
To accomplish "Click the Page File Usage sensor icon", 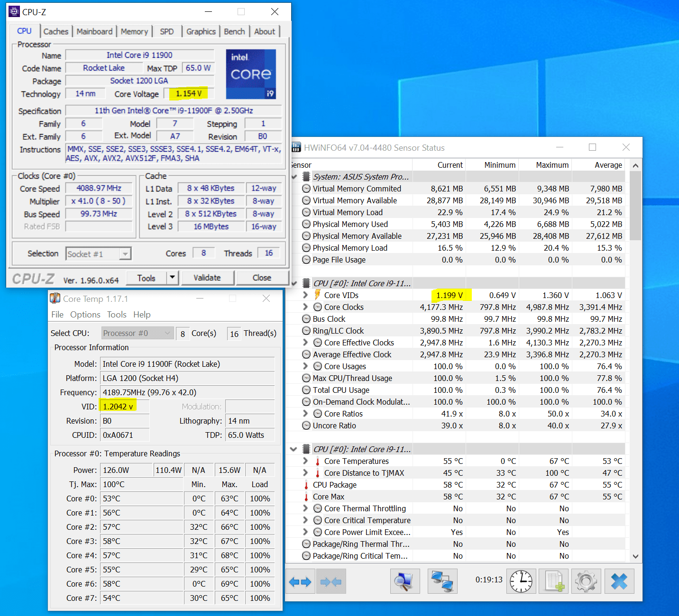I will (x=306, y=260).
